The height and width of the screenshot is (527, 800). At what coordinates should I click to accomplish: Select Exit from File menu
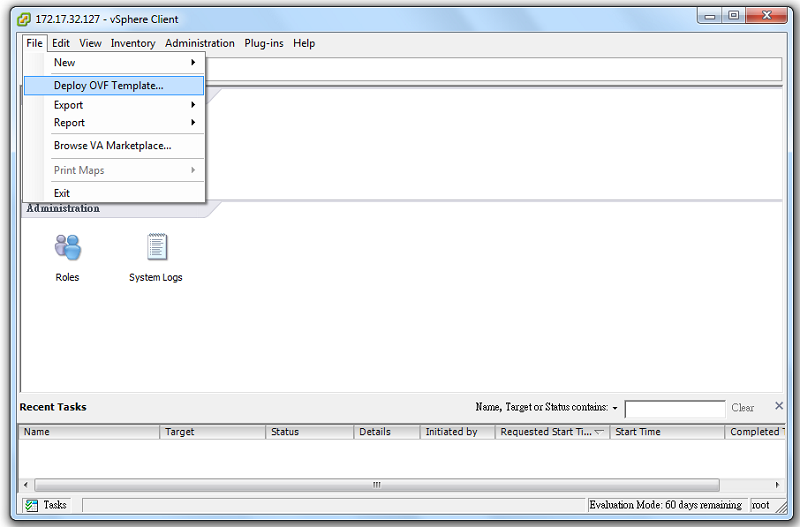coord(62,193)
